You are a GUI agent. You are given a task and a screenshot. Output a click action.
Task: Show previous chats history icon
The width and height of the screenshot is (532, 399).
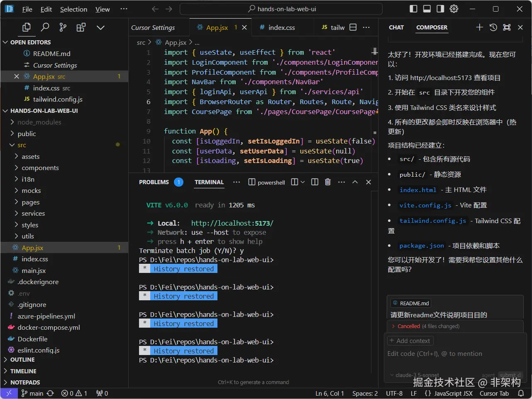click(x=493, y=27)
